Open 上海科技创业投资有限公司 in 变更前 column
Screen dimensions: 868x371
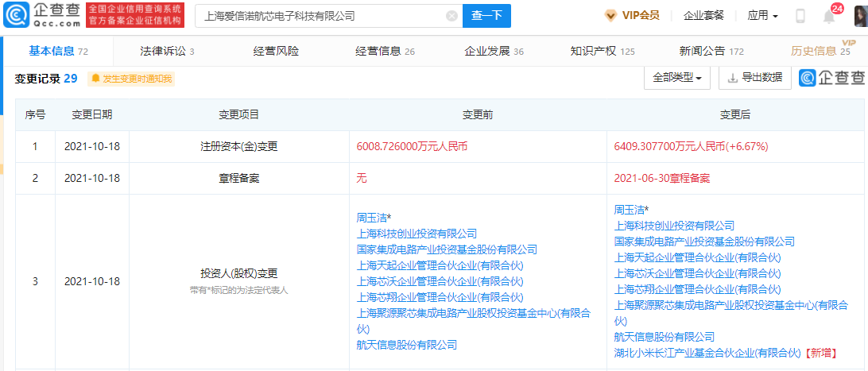coord(417,234)
